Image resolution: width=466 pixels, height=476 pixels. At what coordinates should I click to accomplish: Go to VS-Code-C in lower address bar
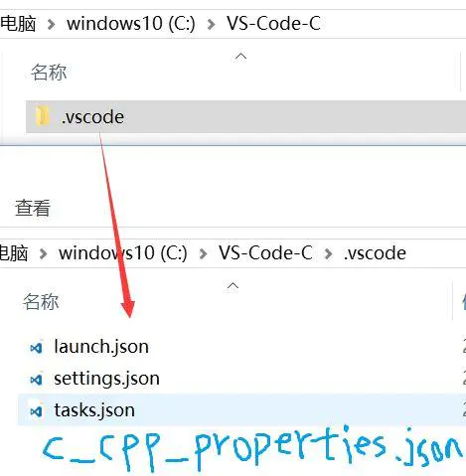tap(265, 253)
